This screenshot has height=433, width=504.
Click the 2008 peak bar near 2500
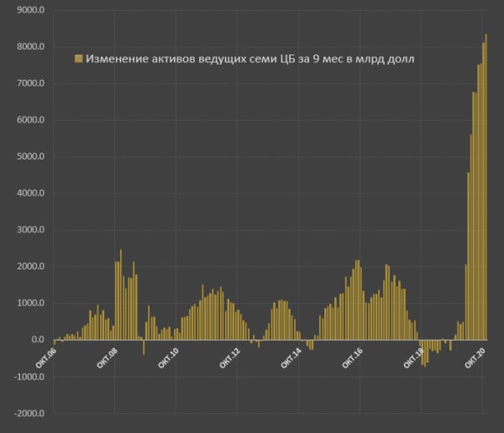(121, 295)
